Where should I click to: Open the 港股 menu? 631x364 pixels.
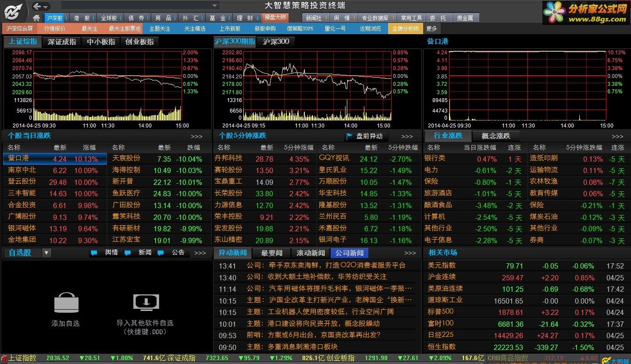82,18
